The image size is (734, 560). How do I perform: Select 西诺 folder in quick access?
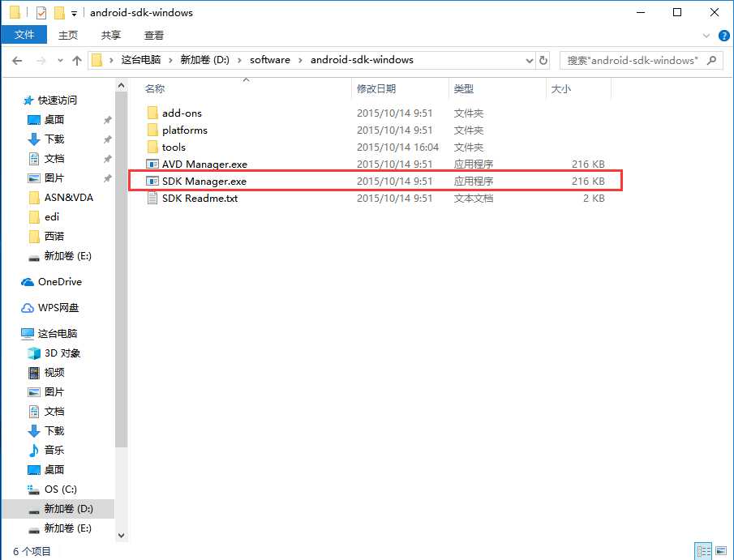[x=46, y=237]
